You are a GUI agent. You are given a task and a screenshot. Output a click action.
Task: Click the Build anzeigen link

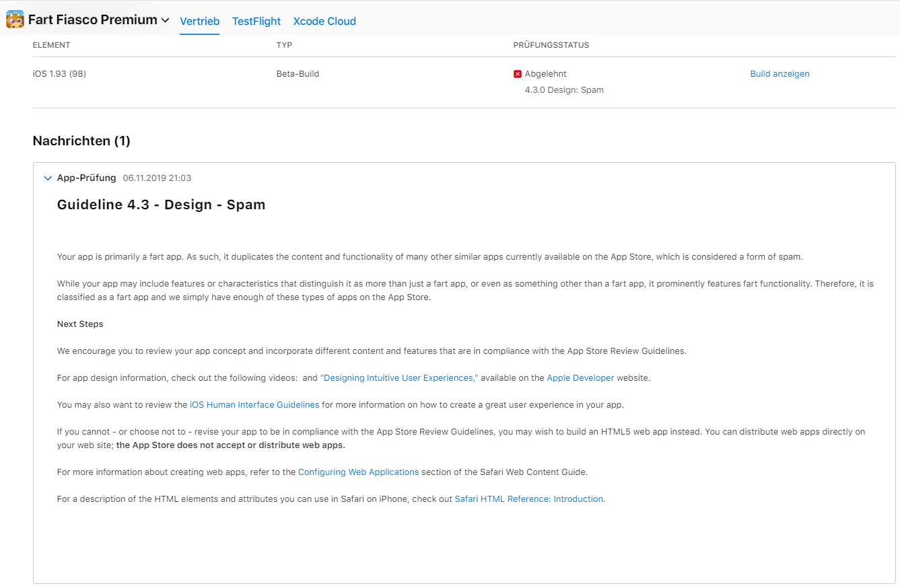tap(780, 74)
